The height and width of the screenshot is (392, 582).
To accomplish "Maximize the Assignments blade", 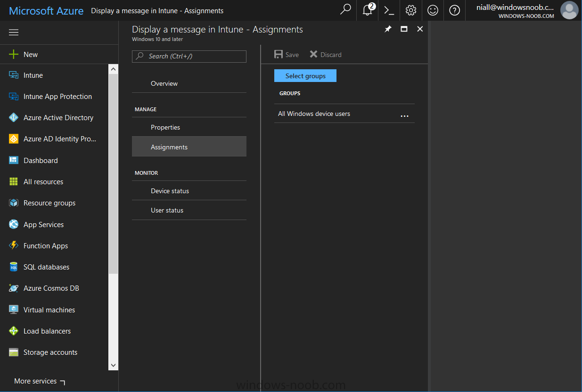I will coord(404,29).
